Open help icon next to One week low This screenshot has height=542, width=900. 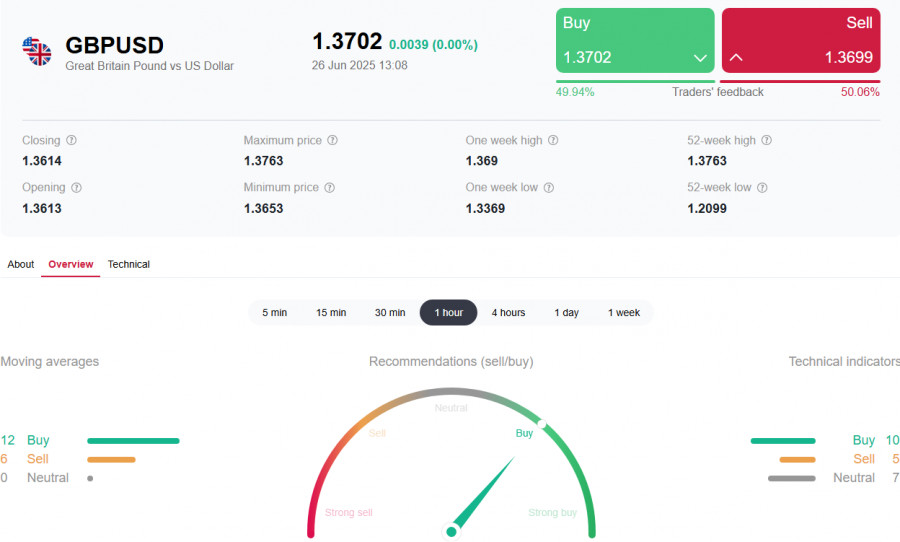pyautogui.click(x=549, y=188)
